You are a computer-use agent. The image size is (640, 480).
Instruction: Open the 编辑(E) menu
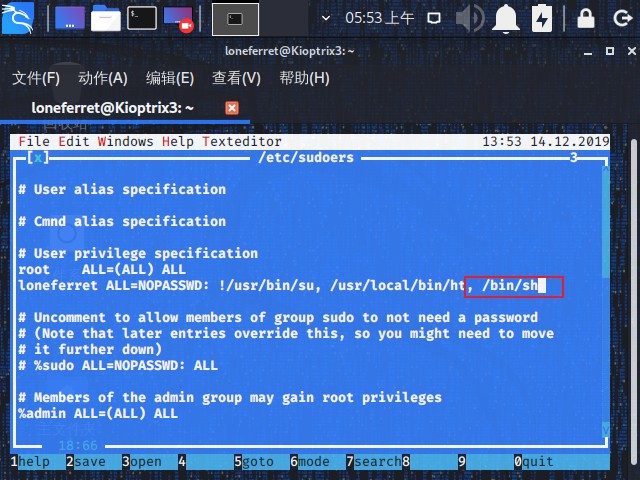(170, 78)
